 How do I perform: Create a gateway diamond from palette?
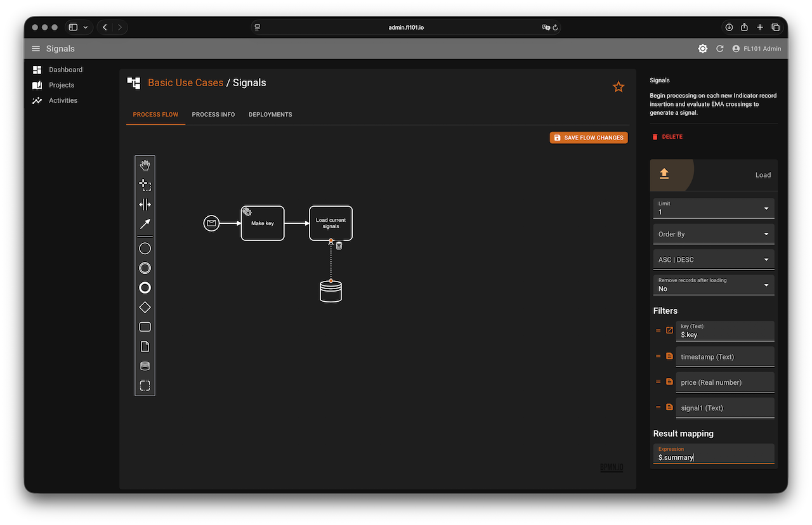(x=145, y=308)
